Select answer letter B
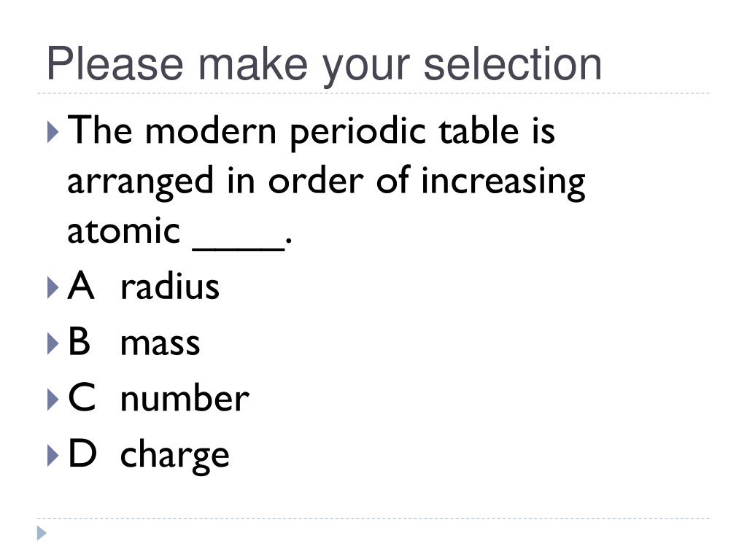The width and height of the screenshot is (747, 560). (x=79, y=341)
